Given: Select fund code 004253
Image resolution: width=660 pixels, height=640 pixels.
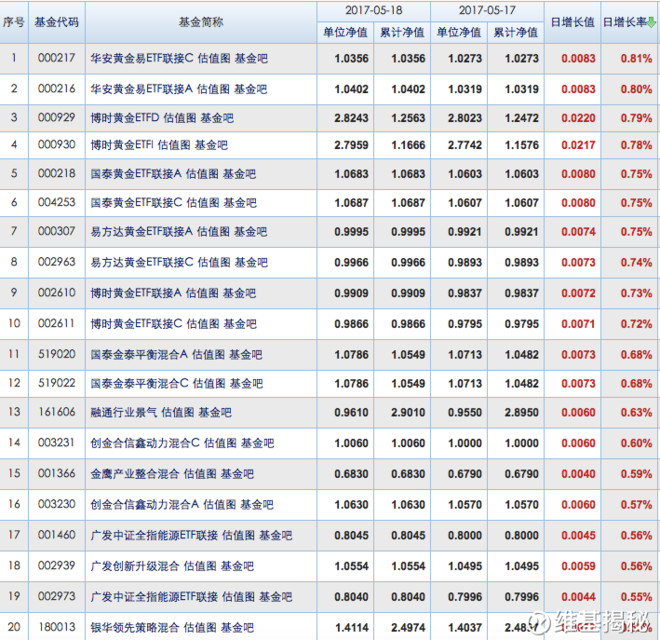Looking at the screenshot, I should 56,202.
